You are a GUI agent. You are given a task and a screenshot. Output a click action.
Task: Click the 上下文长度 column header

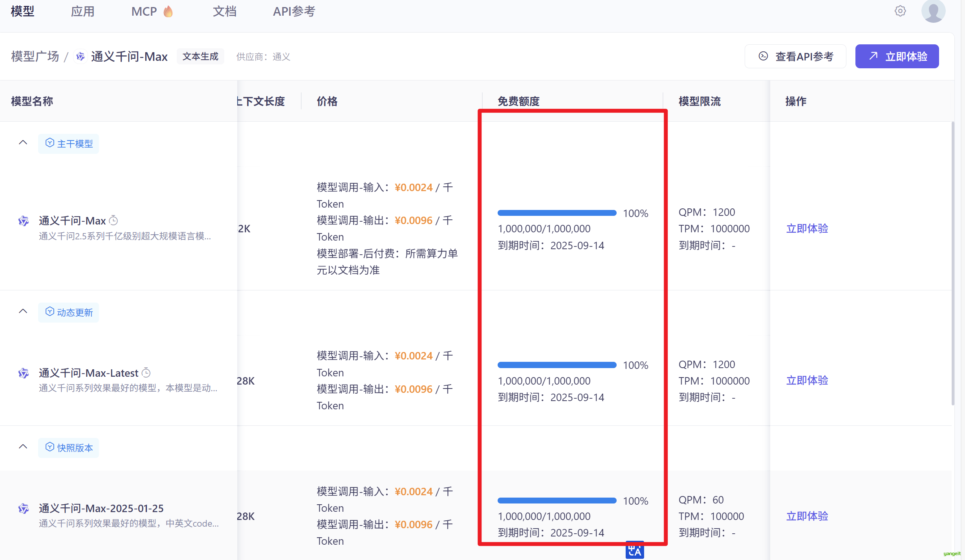261,101
